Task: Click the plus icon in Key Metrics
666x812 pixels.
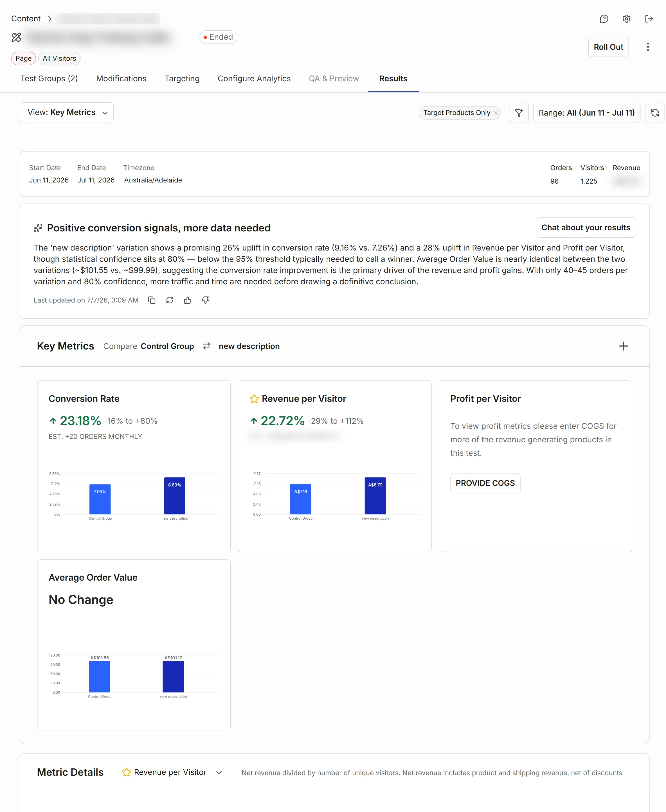Action: [624, 346]
